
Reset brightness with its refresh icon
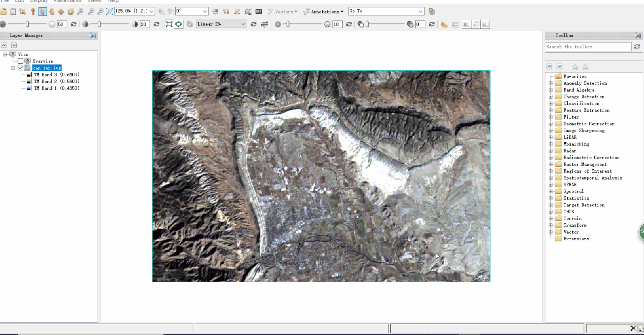pyautogui.click(x=74, y=24)
